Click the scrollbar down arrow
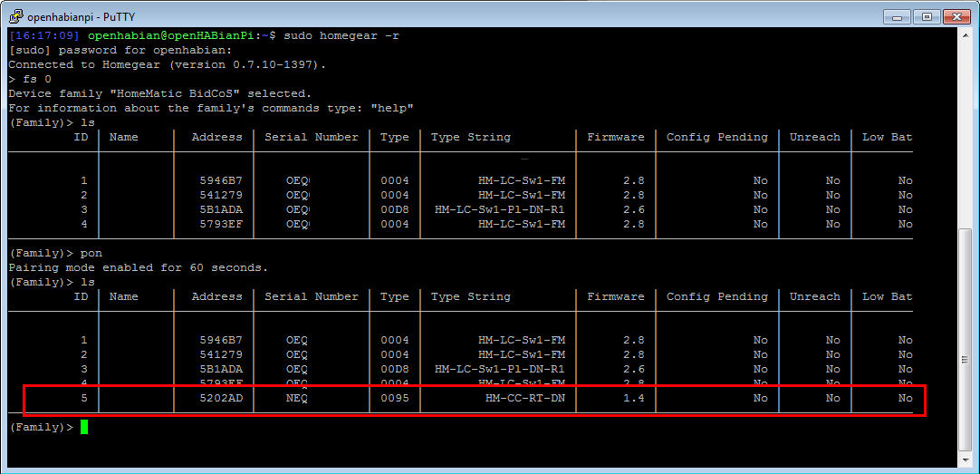Image resolution: width=980 pixels, height=474 pixels. tap(966, 460)
